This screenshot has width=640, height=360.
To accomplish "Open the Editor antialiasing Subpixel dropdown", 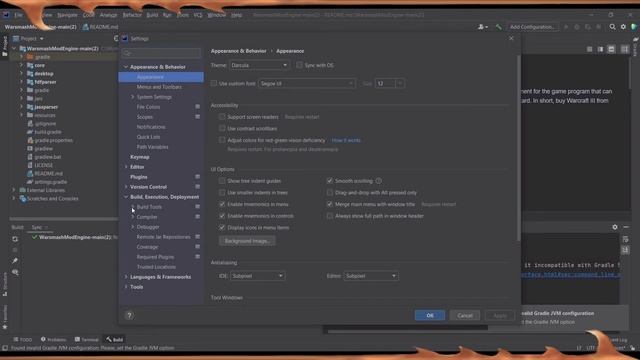I will click(371, 276).
